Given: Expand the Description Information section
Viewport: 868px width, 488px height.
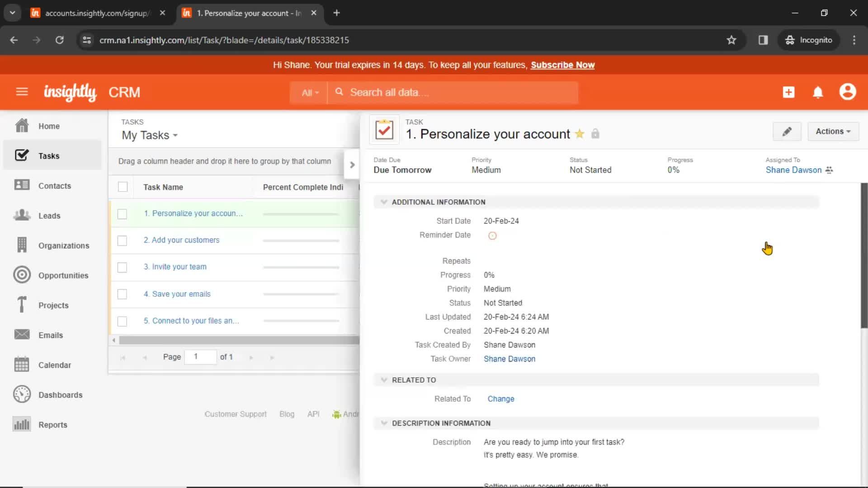Looking at the screenshot, I should 384,423.
